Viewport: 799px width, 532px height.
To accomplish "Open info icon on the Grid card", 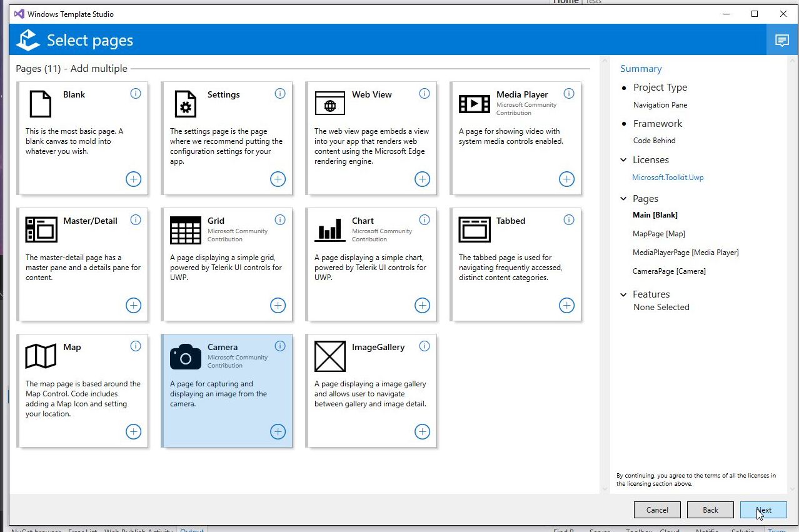I will point(280,220).
